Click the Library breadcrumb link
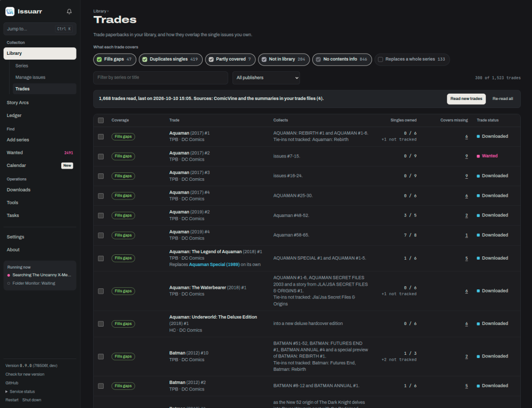 click(x=100, y=11)
